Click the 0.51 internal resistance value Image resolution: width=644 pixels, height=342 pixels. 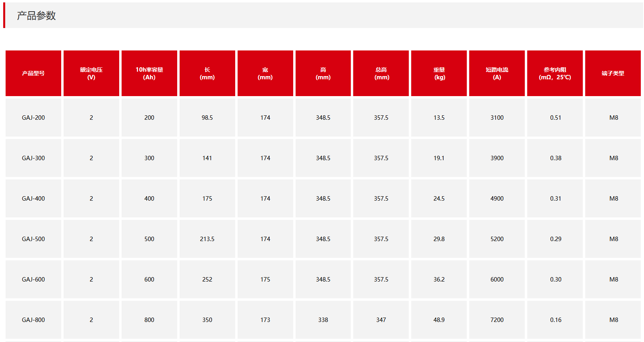555,118
